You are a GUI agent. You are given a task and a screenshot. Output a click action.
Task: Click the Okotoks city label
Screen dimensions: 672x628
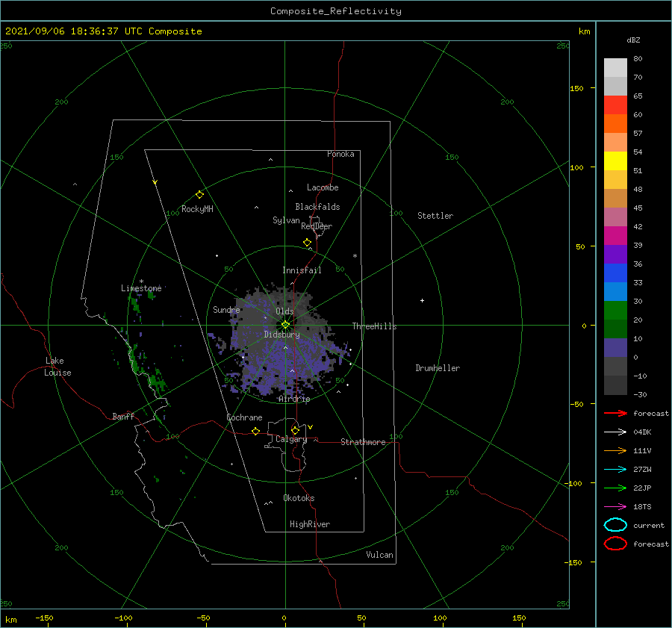point(299,498)
